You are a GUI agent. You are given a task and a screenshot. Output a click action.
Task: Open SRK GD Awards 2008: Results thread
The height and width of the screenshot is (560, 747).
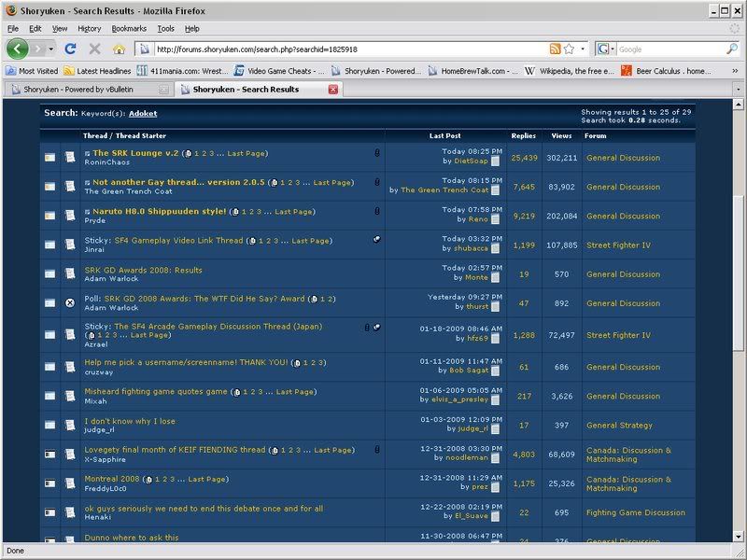click(143, 270)
